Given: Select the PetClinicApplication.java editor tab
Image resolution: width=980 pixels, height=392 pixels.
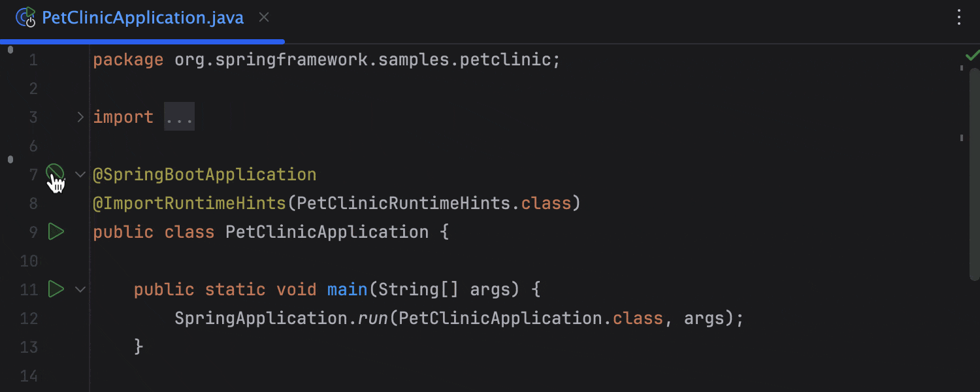Looking at the screenshot, I should click(142, 18).
